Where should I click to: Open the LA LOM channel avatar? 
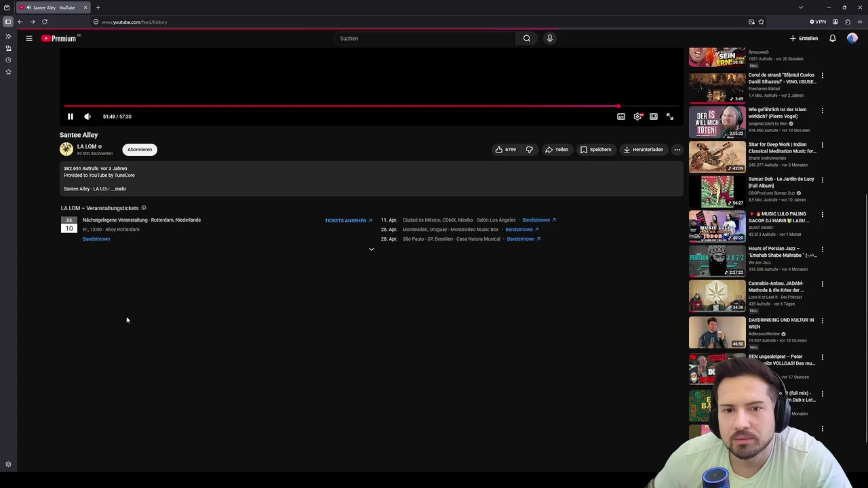(66, 150)
